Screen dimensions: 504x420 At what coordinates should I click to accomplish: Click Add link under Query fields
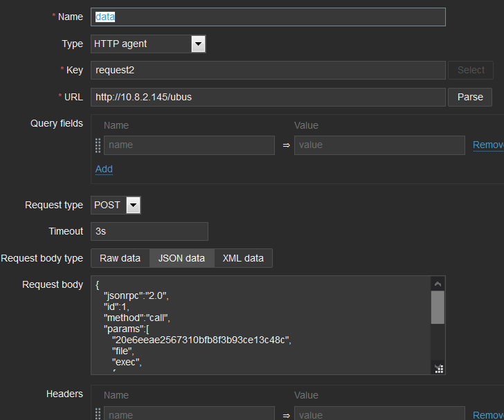104,169
